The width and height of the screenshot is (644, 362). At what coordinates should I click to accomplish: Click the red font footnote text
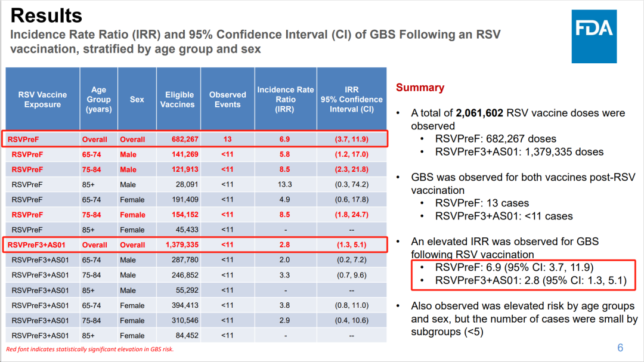(x=89, y=349)
